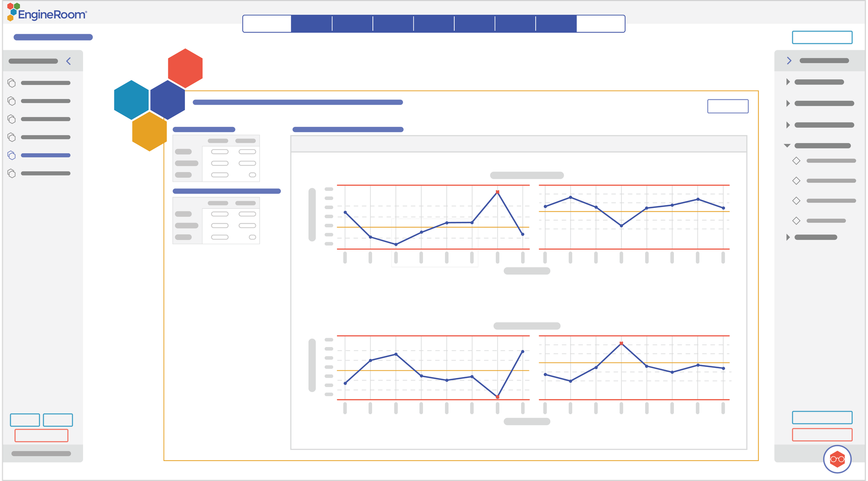Click the EngineRoom logo in header
This screenshot has width=868, height=481.
click(x=47, y=13)
